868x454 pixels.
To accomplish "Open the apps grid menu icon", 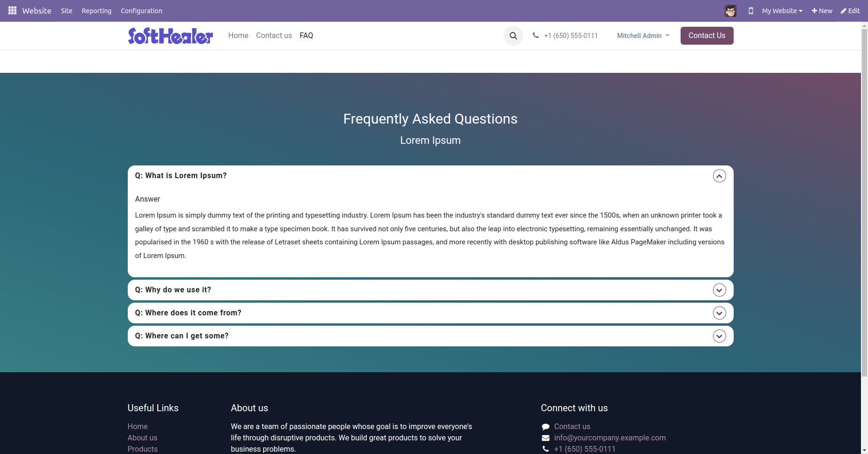I will pos(12,10).
